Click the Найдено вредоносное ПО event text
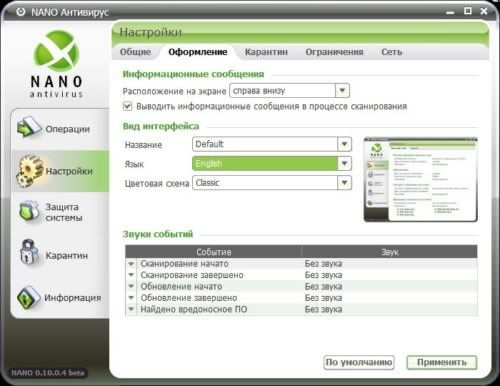 pyautogui.click(x=194, y=309)
